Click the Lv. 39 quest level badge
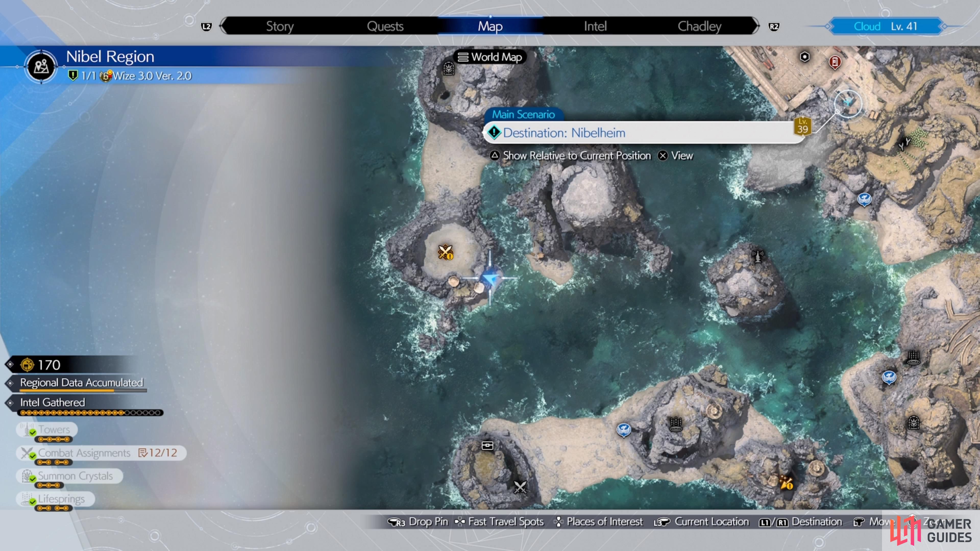This screenshot has height=551, width=980. [802, 126]
